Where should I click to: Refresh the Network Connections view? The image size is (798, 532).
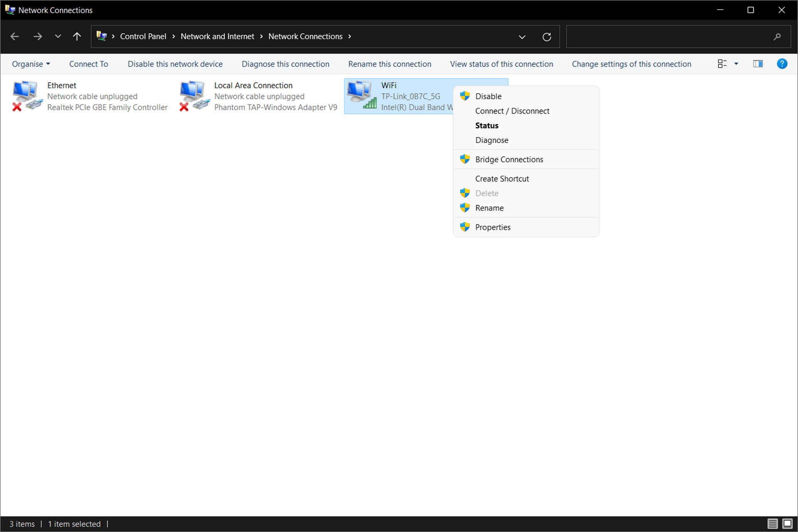click(x=547, y=37)
